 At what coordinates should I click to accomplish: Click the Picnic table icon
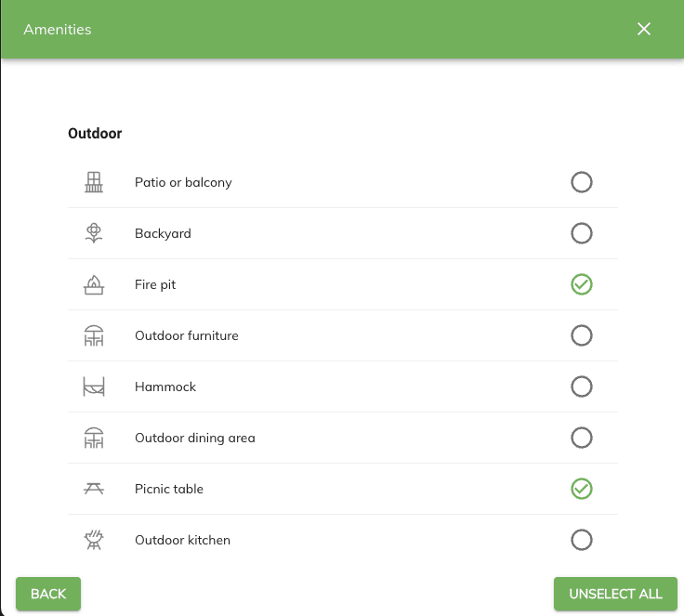[94, 489]
